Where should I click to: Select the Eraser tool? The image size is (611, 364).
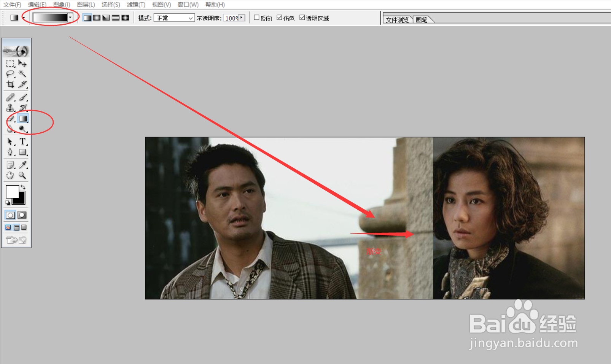click(x=10, y=119)
